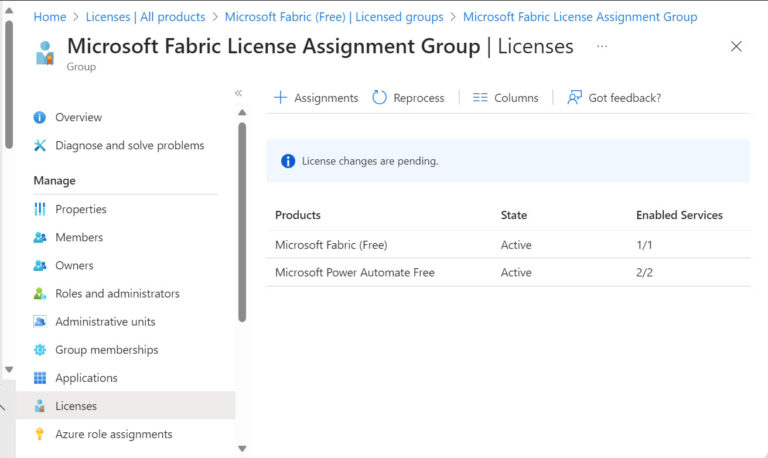Collapse the sidebar with double chevron
The width and height of the screenshot is (768, 458).
coord(239,93)
